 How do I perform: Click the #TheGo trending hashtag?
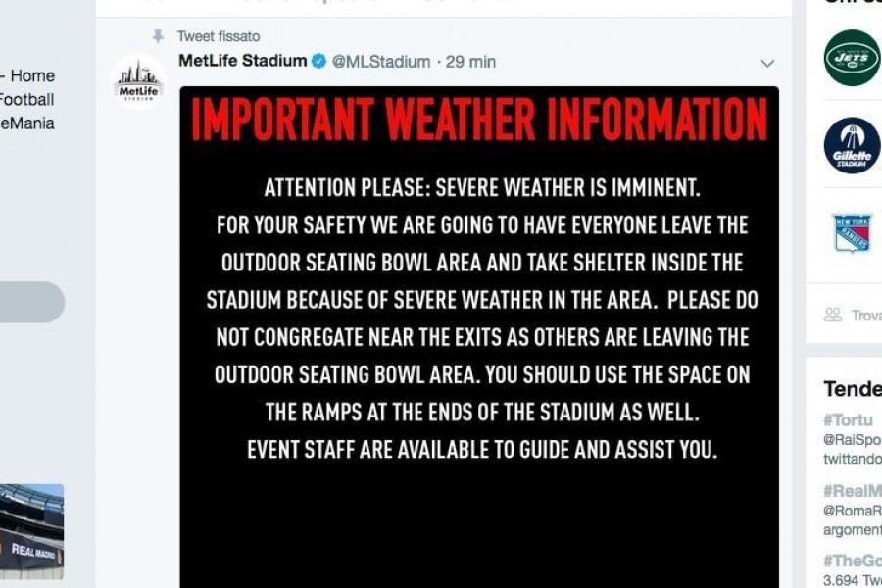(x=853, y=561)
